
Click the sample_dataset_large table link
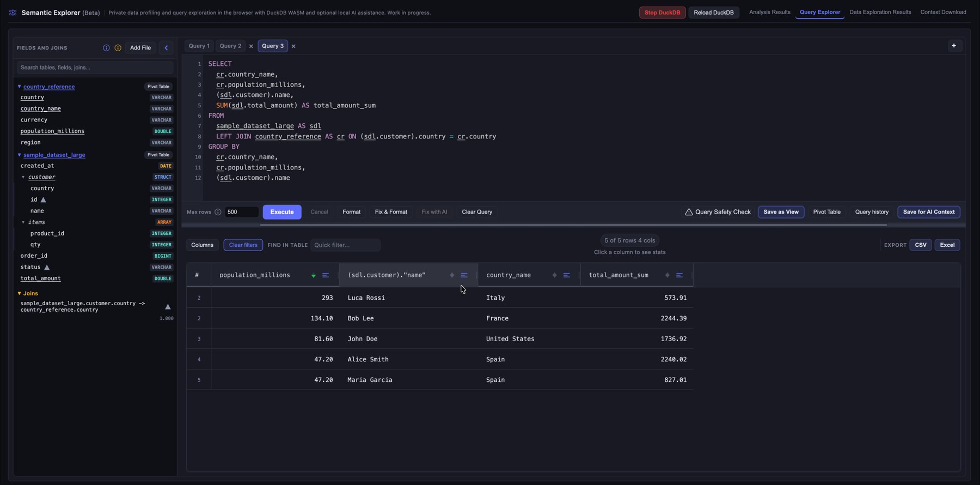(54, 155)
